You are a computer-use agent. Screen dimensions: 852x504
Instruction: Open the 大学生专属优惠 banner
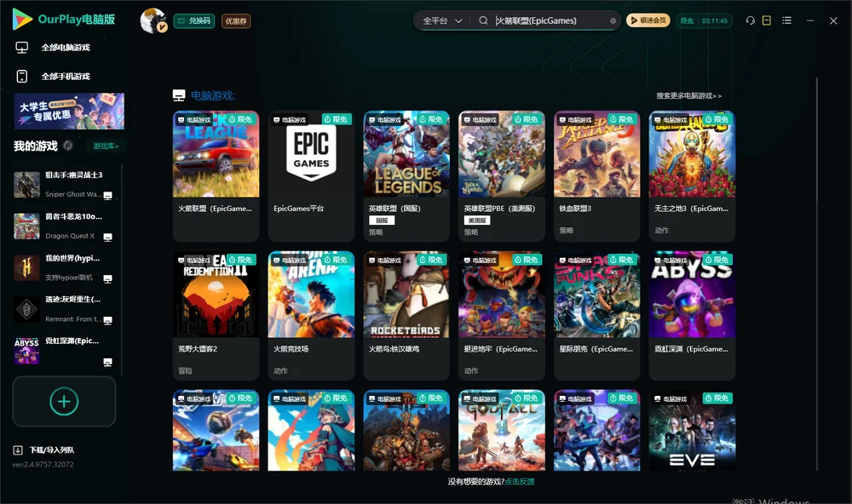pyautogui.click(x=69, y=111)
